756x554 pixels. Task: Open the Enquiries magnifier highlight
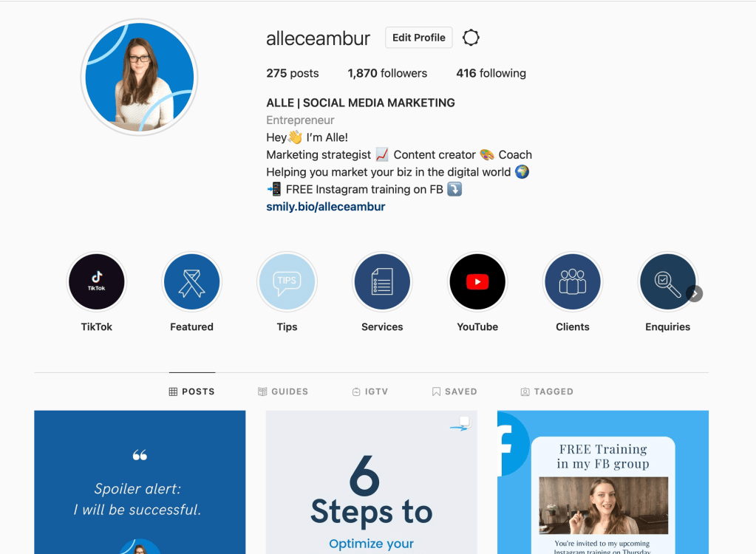667,282
